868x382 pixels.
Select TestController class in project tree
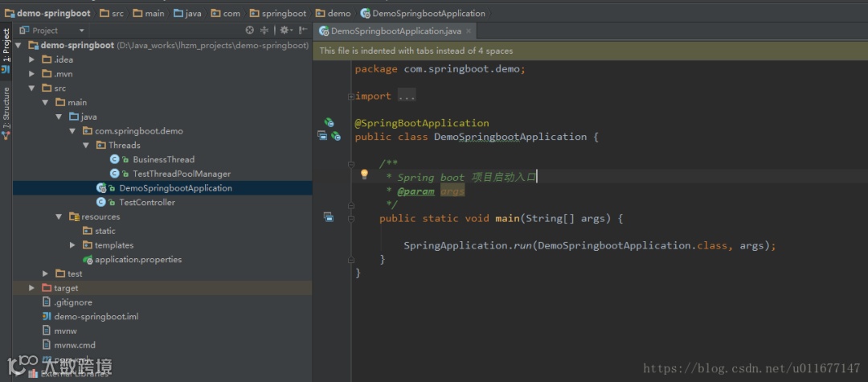pyautogui.click(x=147, y=203)
